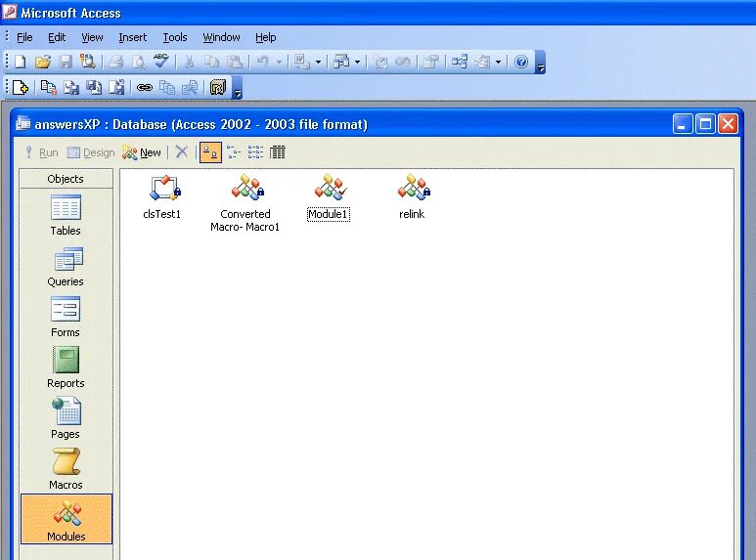
Task: Click the Save floppy disk icon
Action: pyautogui.click(x=66, y=62)
